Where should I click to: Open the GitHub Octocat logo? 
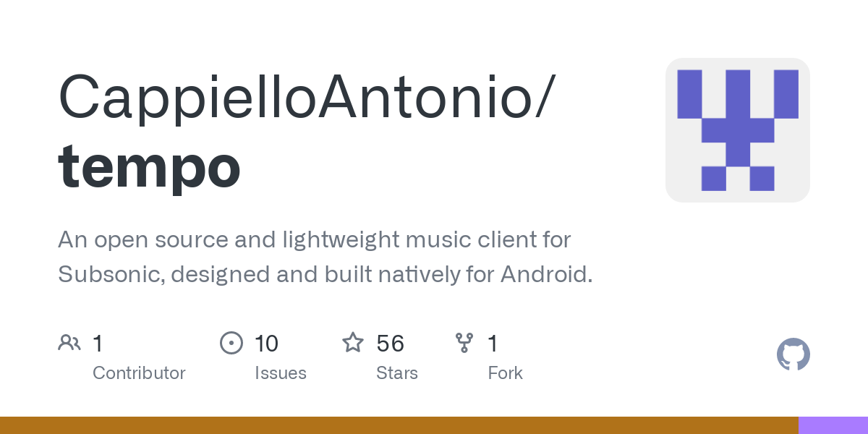click(793, 354)
